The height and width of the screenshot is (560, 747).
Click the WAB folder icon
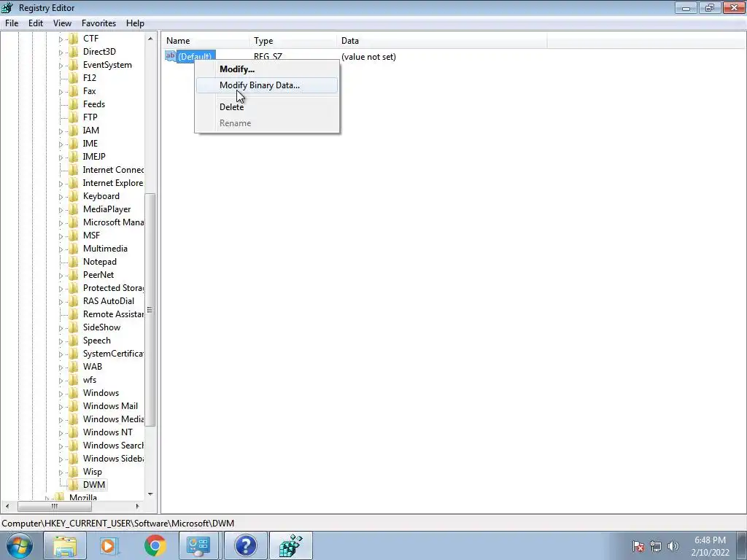pos(74,367)
